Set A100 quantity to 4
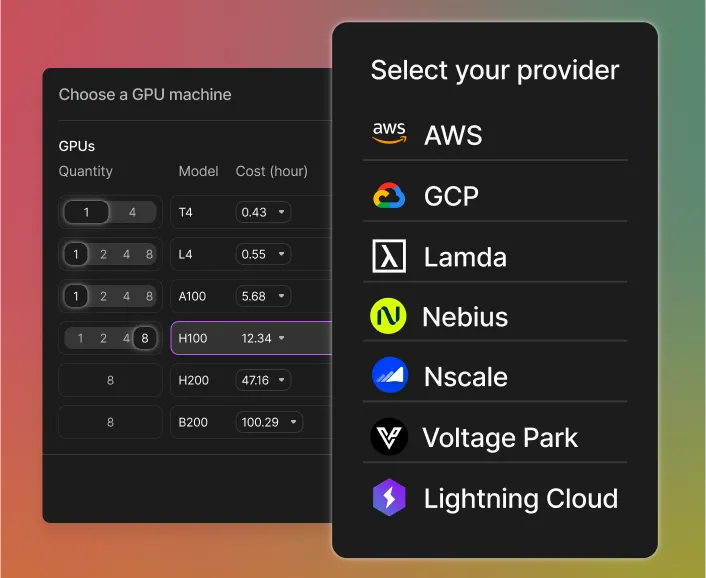 127,296
